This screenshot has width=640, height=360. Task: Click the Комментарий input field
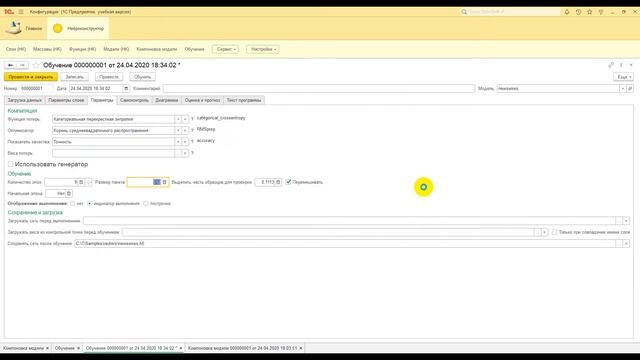(x=319, y=89)
